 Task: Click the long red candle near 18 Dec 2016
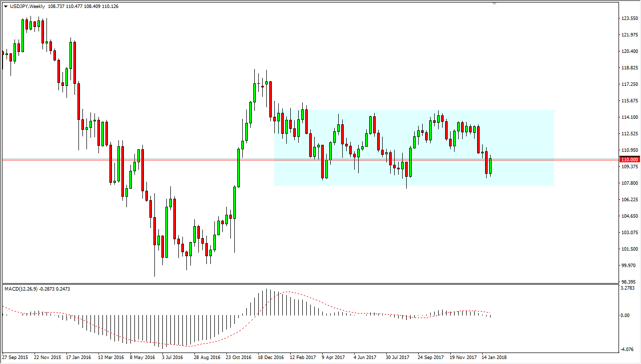pos(270,100)
